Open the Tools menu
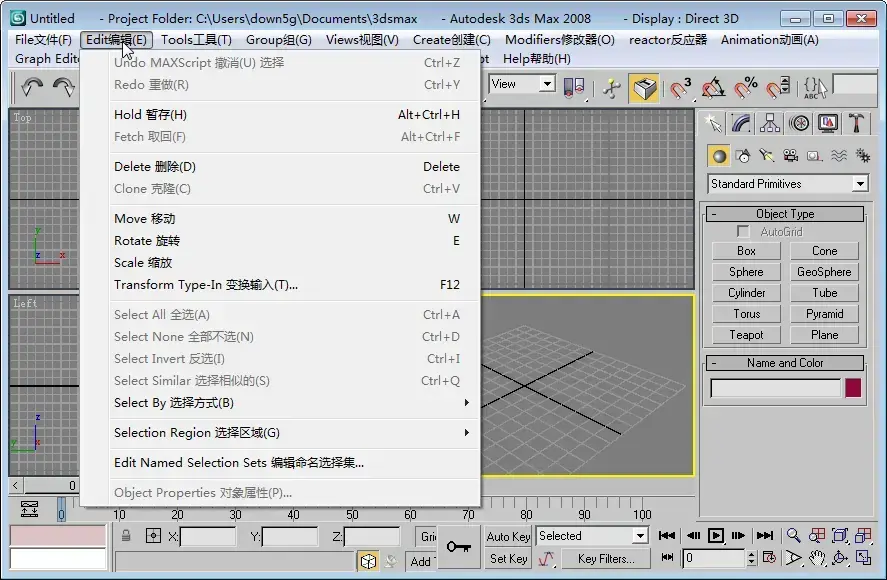The image size is (887, 580). coord(196,40)
